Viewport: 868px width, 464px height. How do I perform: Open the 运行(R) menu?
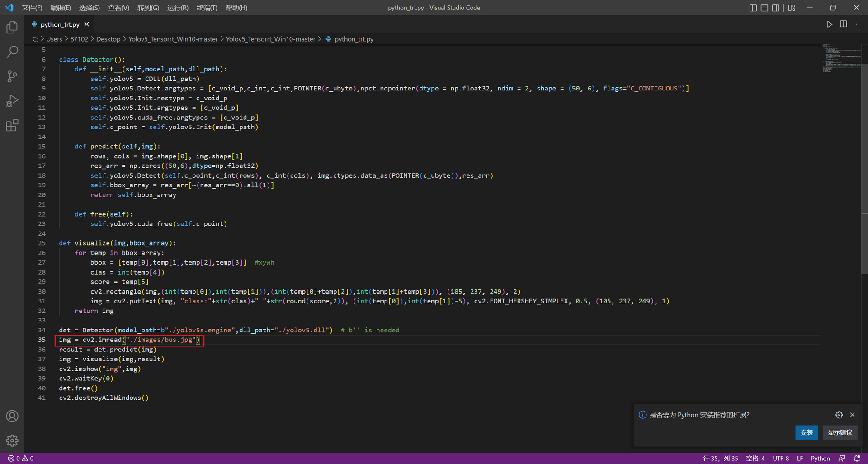[x=178, y=8]
